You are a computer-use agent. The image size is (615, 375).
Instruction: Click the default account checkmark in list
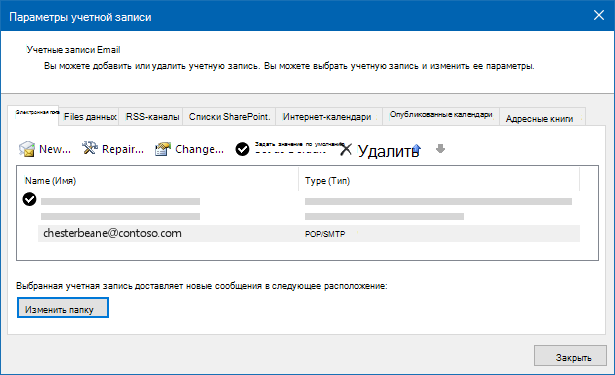[x=29, y=199]
